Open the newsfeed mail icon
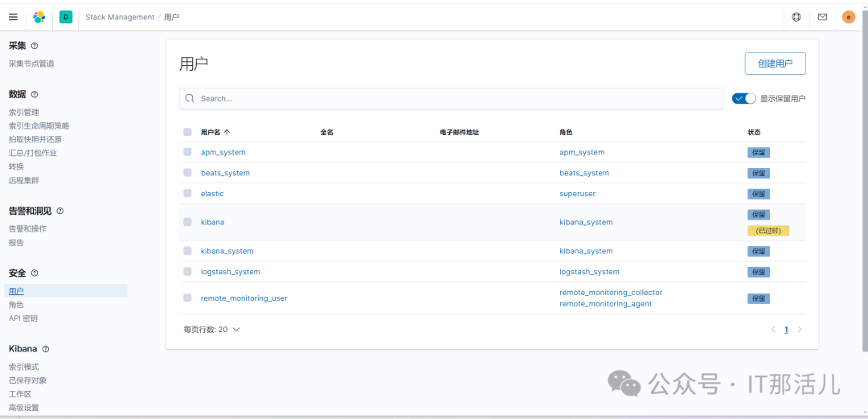The image size is (868, 419). pos(823,17)
